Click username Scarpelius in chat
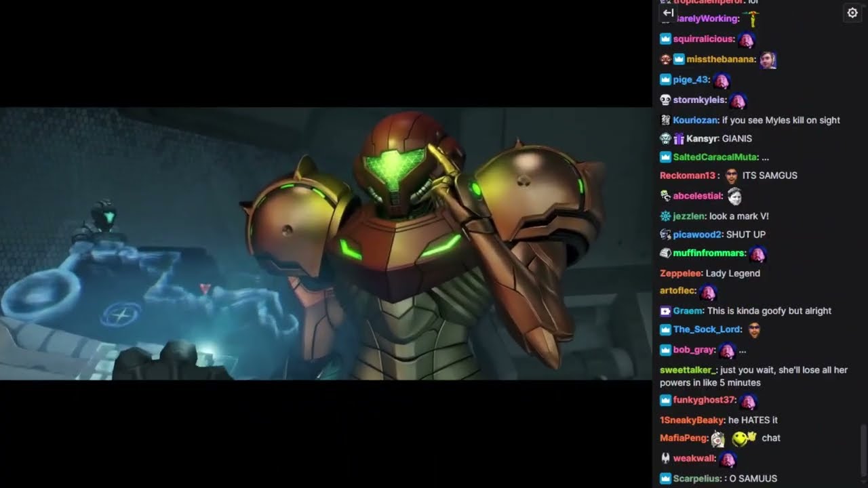868x488 pixels. (x=696, y=479)
